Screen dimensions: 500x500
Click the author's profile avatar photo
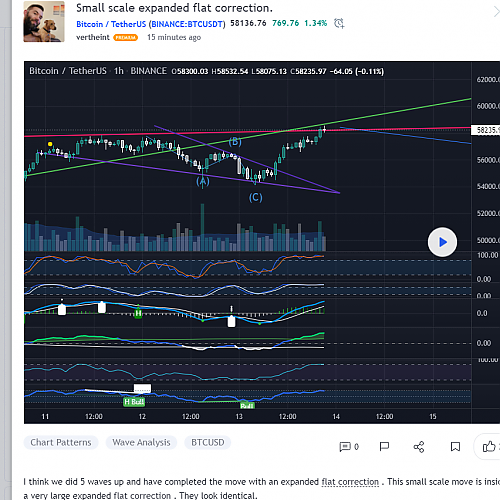click(x=44, y=22)
